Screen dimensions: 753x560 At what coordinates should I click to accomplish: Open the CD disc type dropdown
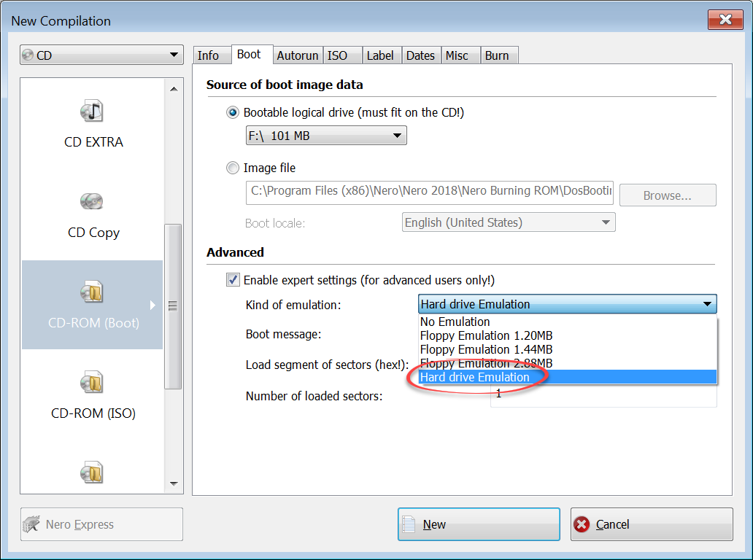coord(102,55)
